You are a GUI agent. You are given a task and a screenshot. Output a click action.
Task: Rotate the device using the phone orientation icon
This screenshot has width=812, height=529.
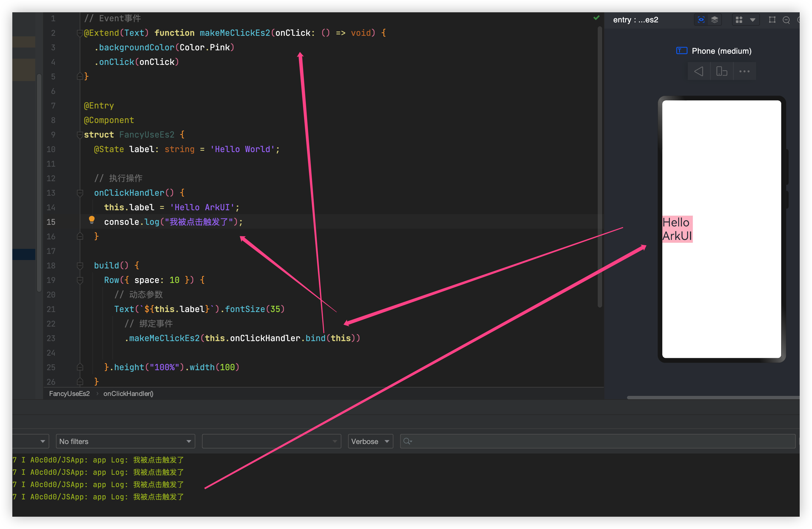pos(721,71)
